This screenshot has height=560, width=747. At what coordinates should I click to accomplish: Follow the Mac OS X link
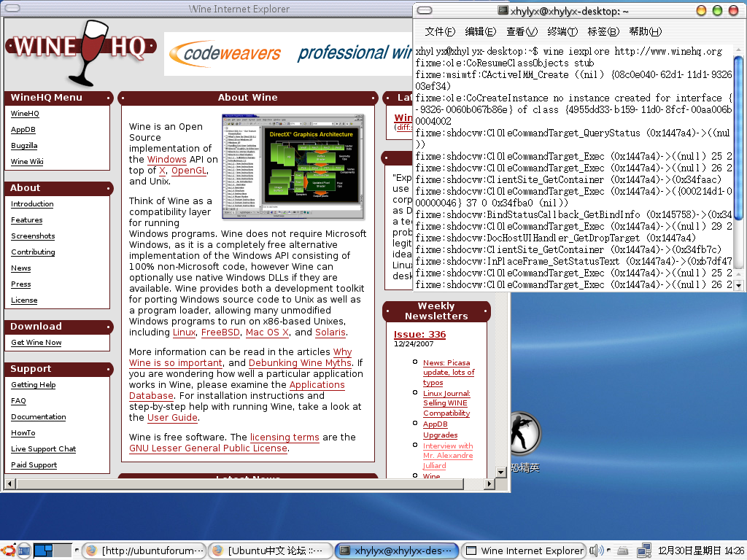pos(267,332)
